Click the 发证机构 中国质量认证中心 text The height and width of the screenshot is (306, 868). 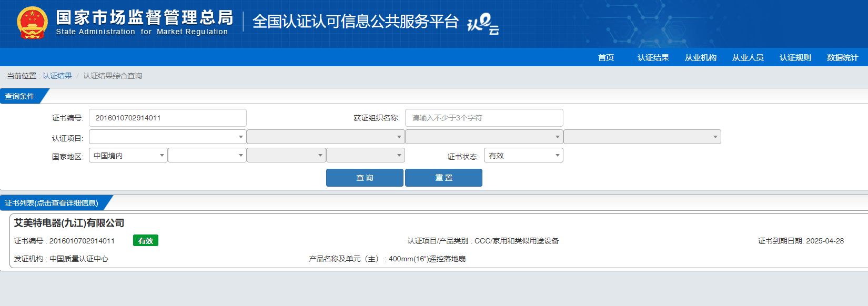coord(61,259)
